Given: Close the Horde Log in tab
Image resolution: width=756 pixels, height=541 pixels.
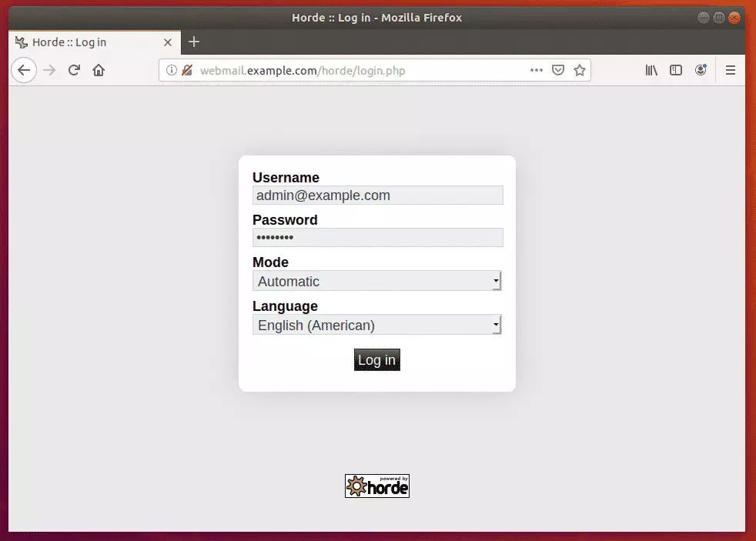Looking at the screenshot, I should (x=168, y=42).
